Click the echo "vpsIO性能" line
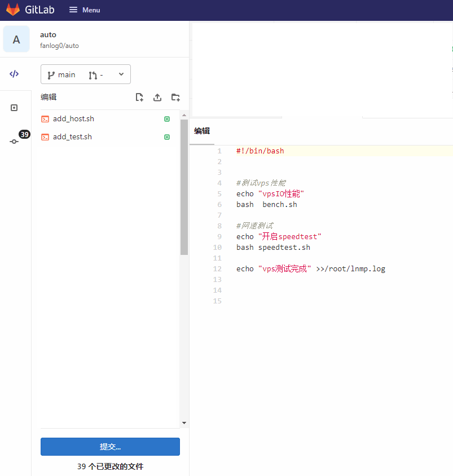Image resolution: width=453 pixels, height=476 pixels. coord(270,193)
